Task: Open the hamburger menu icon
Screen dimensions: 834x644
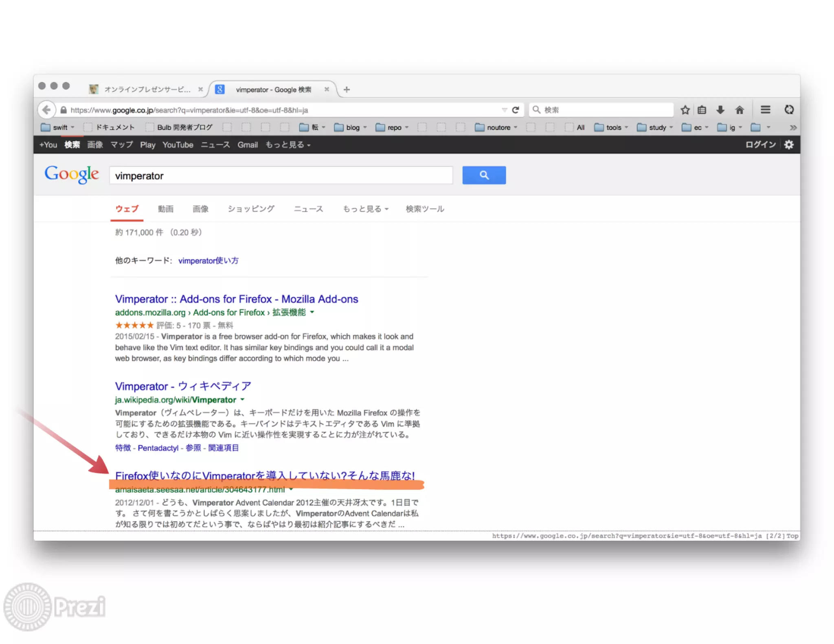Action: 765,110
